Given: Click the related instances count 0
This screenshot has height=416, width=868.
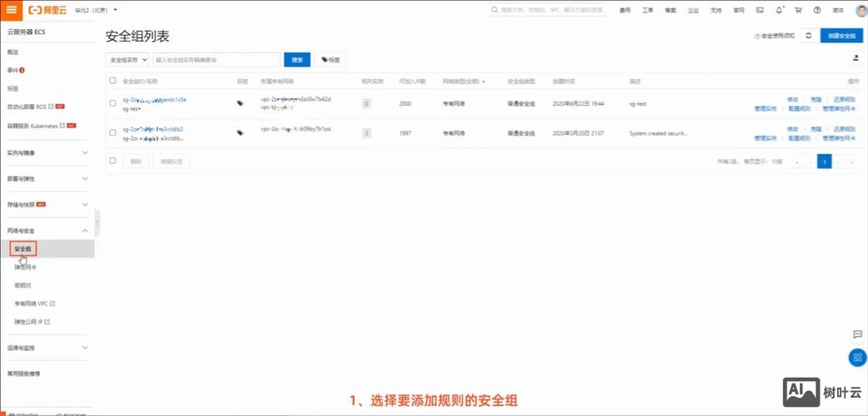Looking at the screenshot, I should (x=366, y=103).
